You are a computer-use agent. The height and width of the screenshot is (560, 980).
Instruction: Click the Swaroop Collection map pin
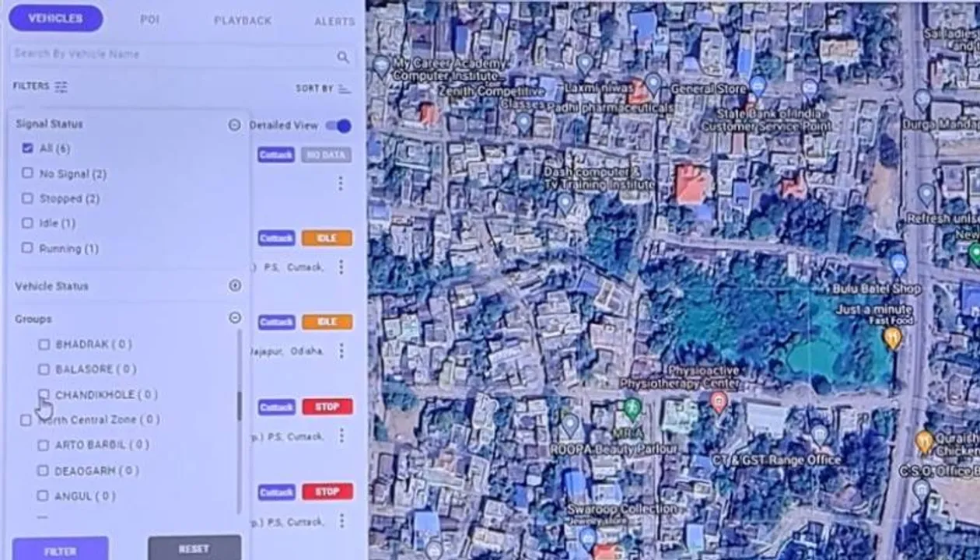588,538
